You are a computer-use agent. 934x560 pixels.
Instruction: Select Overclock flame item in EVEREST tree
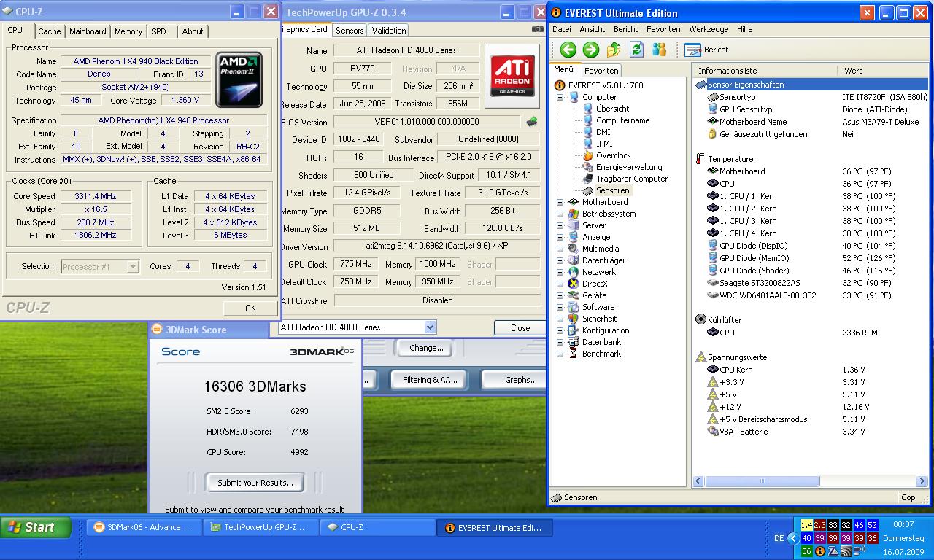tap(606, 155)
